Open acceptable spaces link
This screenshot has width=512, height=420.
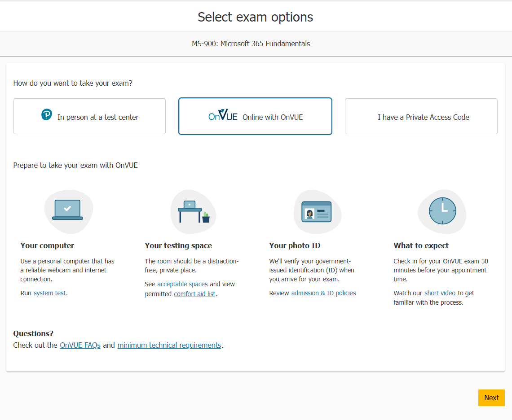tap(182, 284)
